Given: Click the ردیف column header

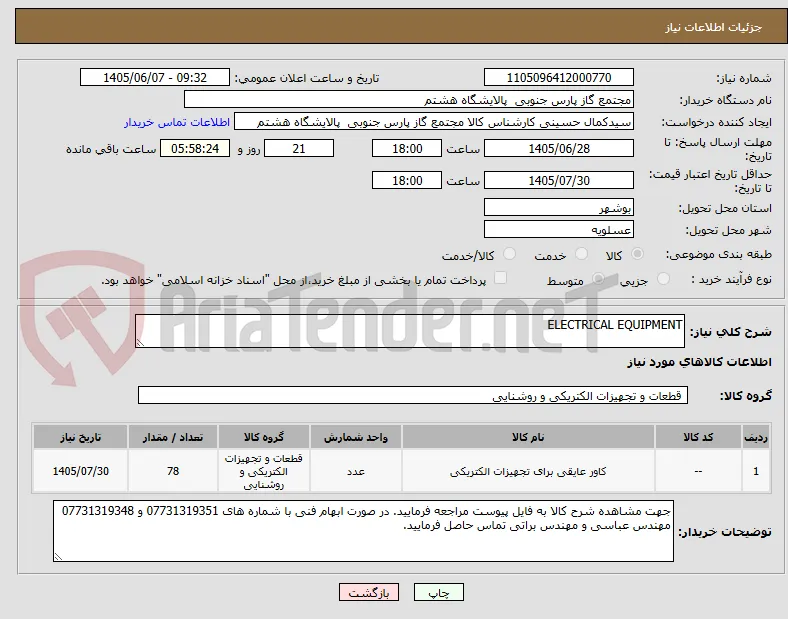Looking at the screenshot, I should point(756,437).
